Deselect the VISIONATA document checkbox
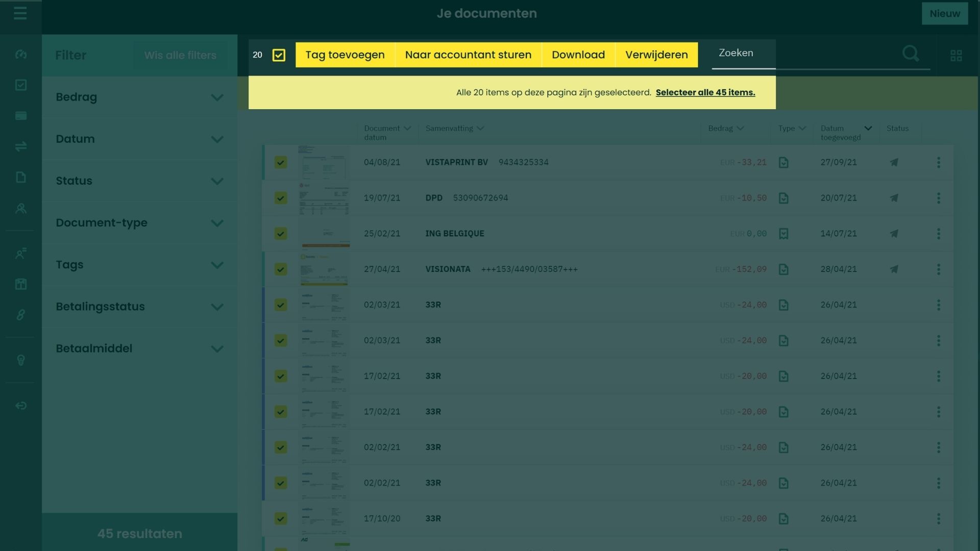Screen dimensions: 980x551 click(x=281, y=269)
